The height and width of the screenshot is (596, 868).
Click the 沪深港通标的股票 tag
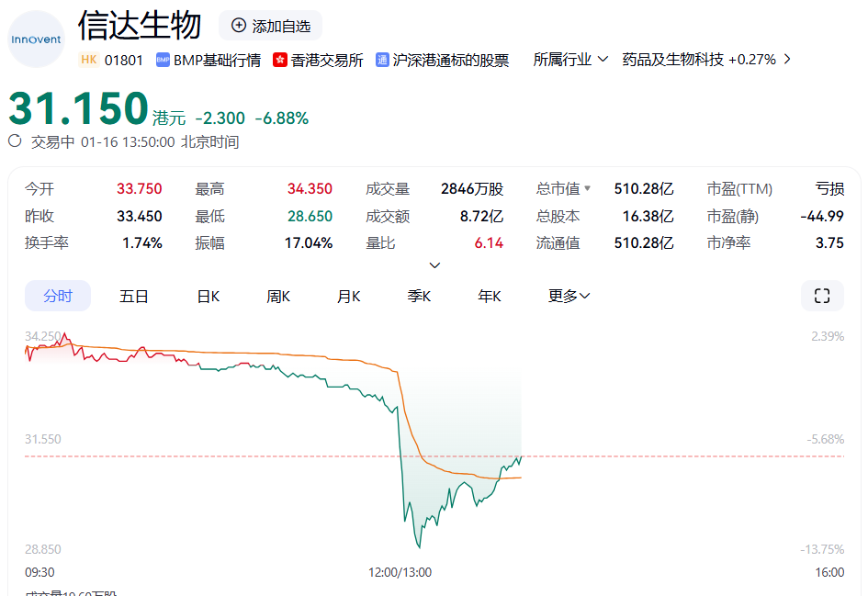pyautogui.click(x=450, y=61)
